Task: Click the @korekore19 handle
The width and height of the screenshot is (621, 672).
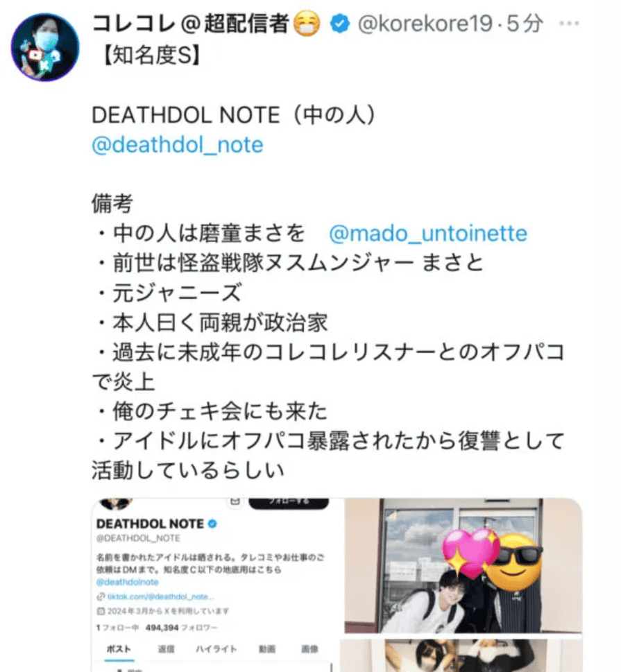Action: (425, 24)
